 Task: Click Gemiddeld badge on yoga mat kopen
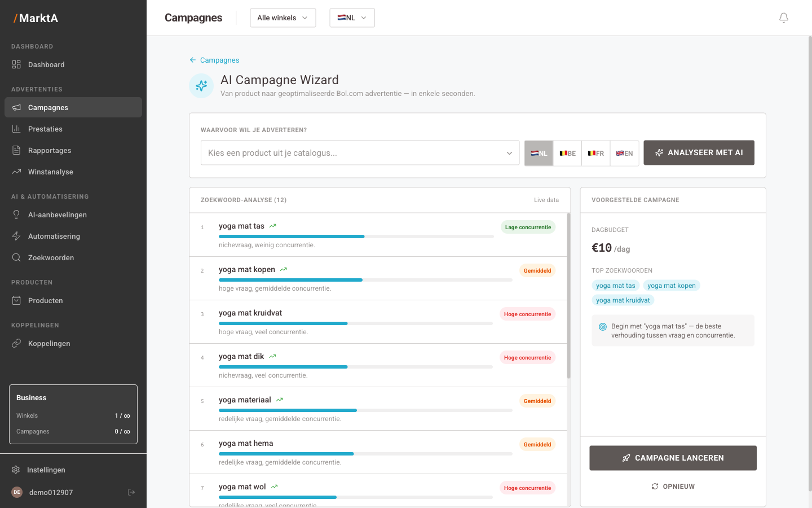pyautogui.click(x=537, y=270)
